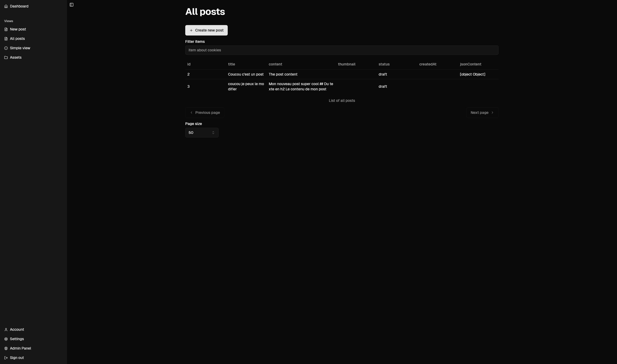Click the item about cookies filter field
The height and width of the screenshot is (364, 617).
pos(341,50)
